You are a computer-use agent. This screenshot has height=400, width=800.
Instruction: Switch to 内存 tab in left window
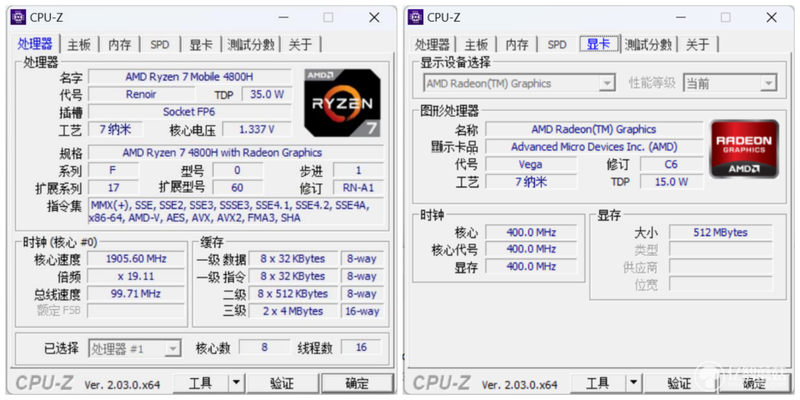click(x=120, y=45)
